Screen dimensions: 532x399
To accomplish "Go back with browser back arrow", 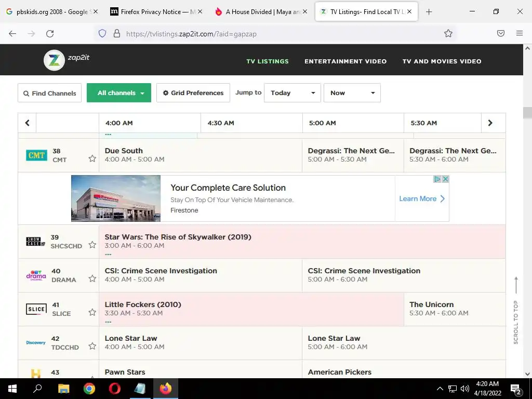I will (12, 34).
